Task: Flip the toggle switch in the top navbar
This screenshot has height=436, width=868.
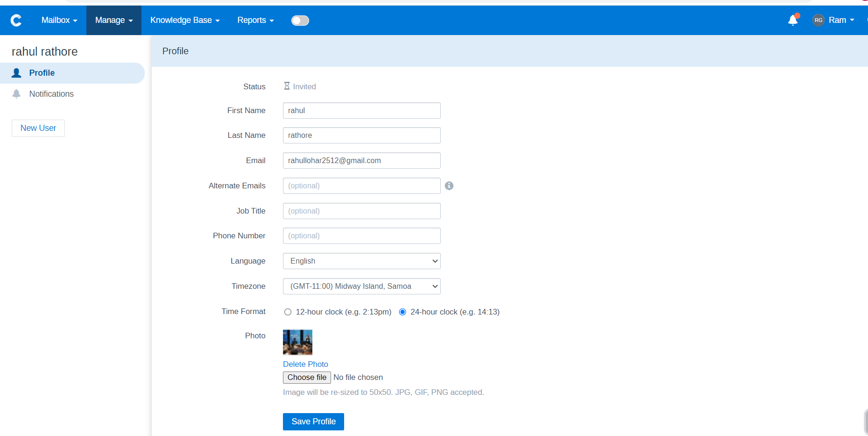Action: click(300, 20)
